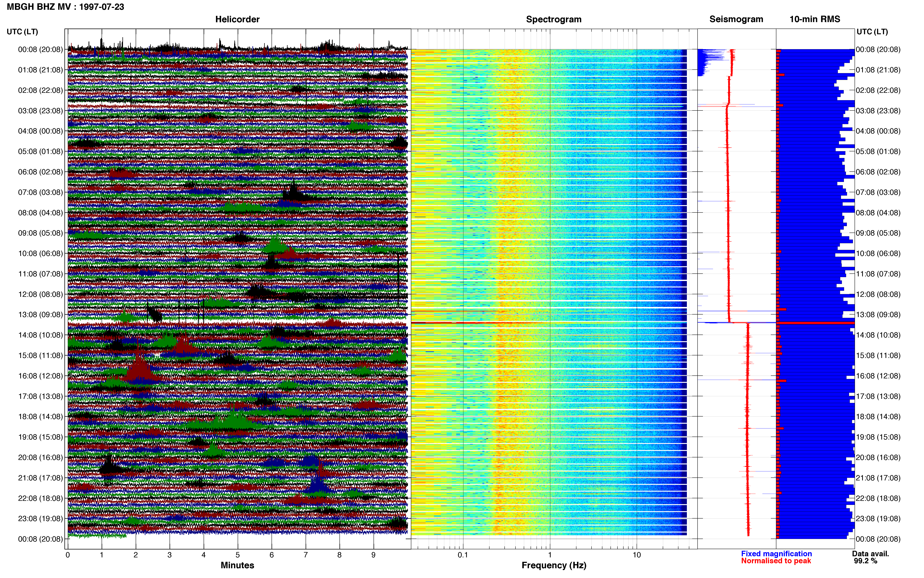
Task: Click left time label '20:08 (16:08)'
Action: (x=40, y=457)
